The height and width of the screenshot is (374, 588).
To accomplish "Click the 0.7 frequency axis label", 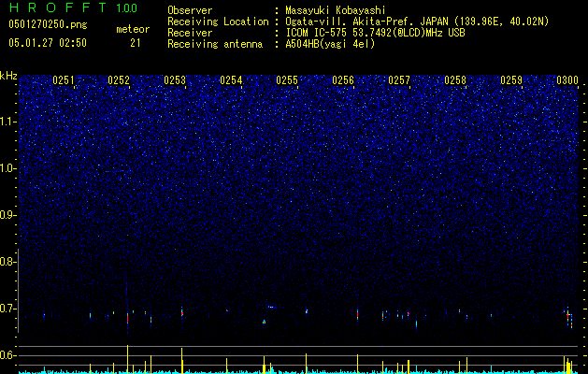I will (x=7, y=309).
